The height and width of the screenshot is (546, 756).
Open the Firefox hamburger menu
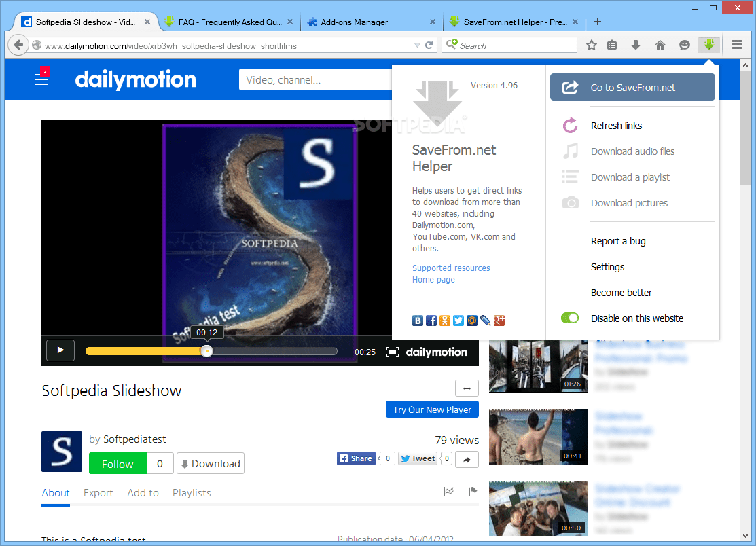coord(737,45)
